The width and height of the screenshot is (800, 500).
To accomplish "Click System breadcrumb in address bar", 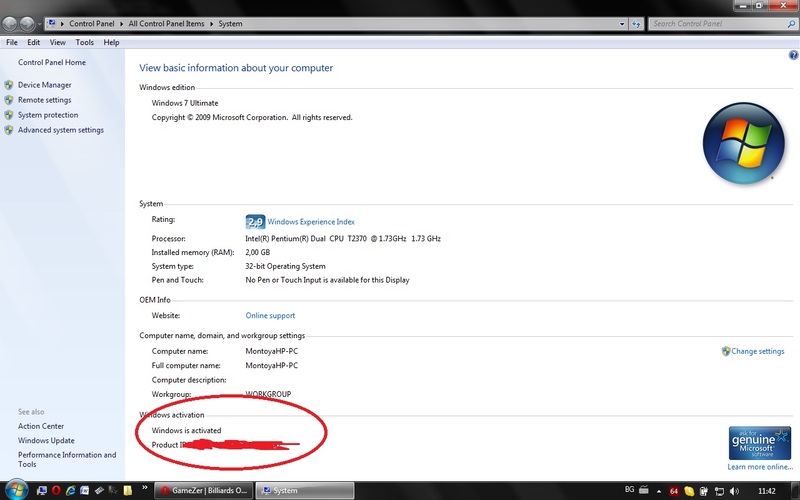I will pyautogui.click(x=231, y=23).
